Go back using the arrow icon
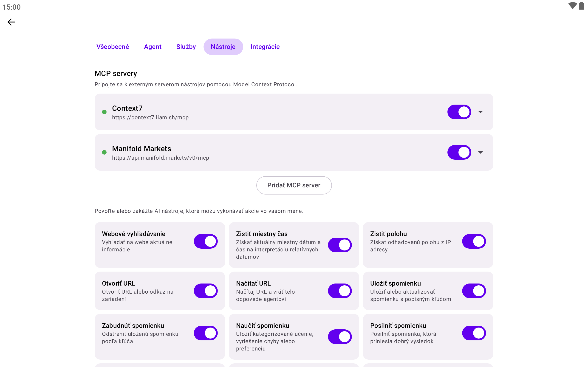Image resolution: width=588 pixels, height=367 pixels. (x=11, y=22)
